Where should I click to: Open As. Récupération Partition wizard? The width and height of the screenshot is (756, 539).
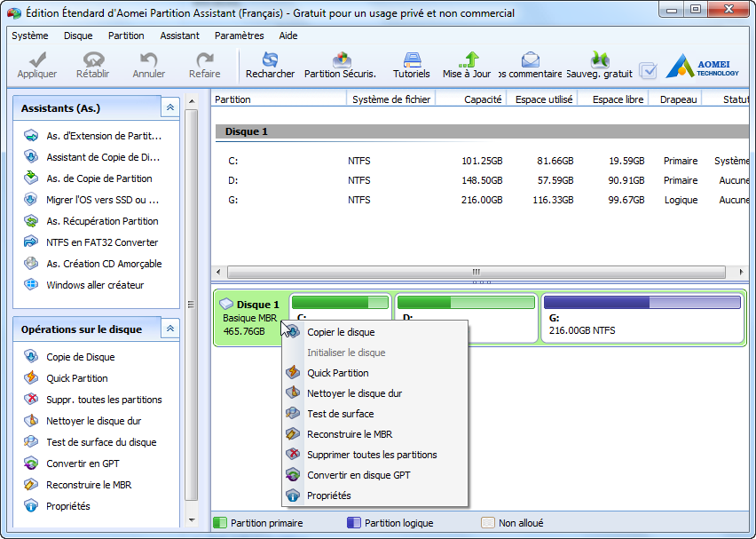pos(91,221)
